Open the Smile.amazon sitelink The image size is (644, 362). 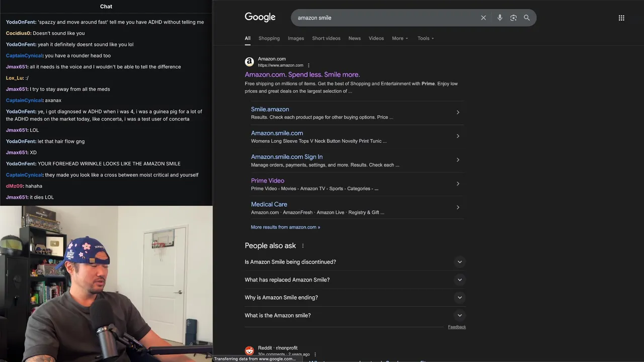(270, 109)
